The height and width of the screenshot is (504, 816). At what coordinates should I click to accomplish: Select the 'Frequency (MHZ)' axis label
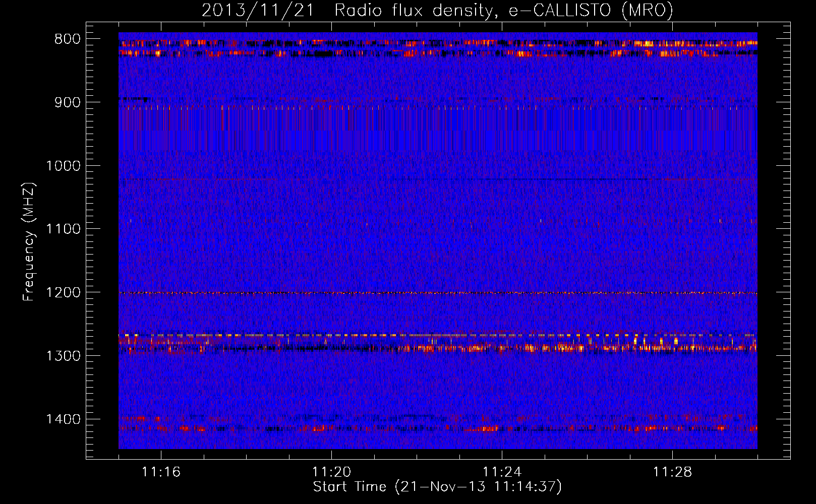click(x=29, y=242)
